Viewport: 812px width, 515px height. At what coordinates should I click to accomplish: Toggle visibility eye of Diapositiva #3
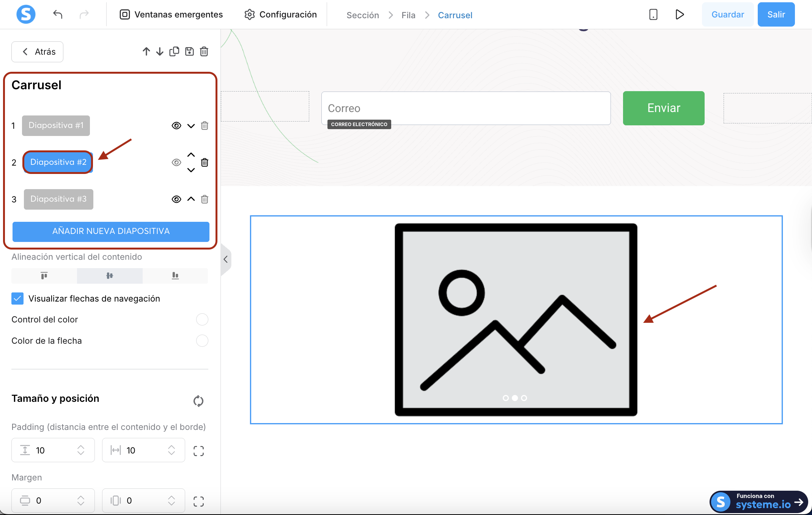coord(176,199)
